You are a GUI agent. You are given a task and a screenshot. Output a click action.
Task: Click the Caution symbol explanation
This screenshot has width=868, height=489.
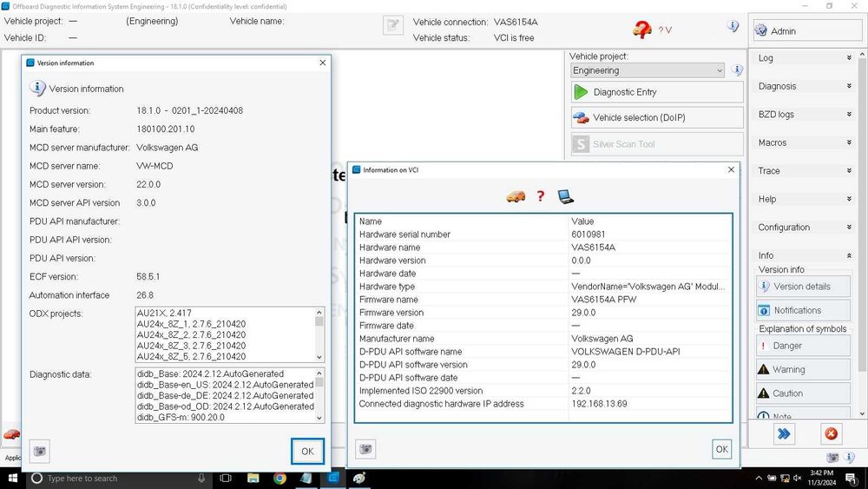803,393
